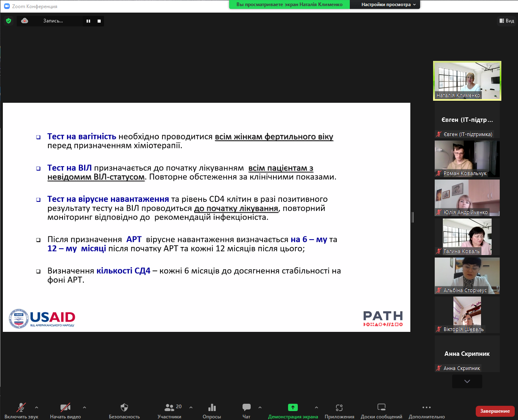Open the Вид view menu
Screen dimensions: 518x420
tap(507, 21)
